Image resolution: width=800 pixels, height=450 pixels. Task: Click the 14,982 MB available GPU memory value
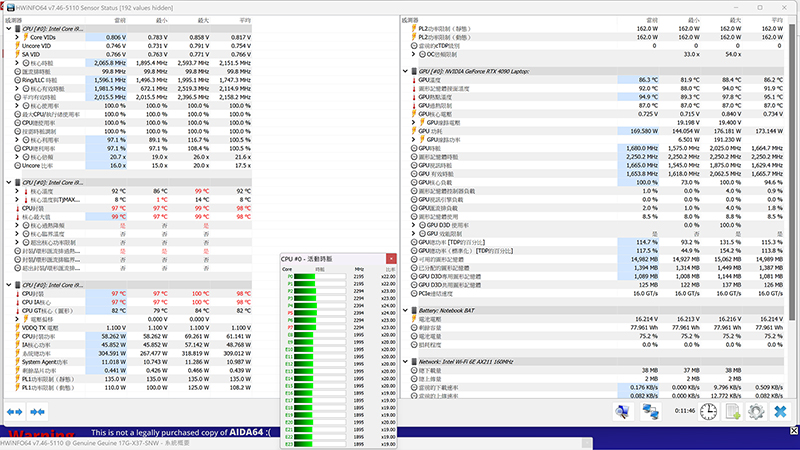pyautogui.click(x=644, y=259)
